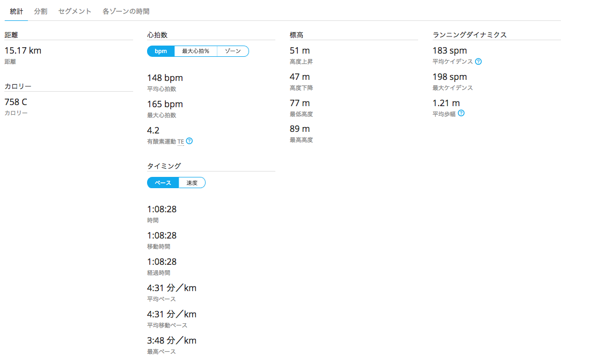
Task: Switch to the 分割 tab
Action: pos(41,11)
